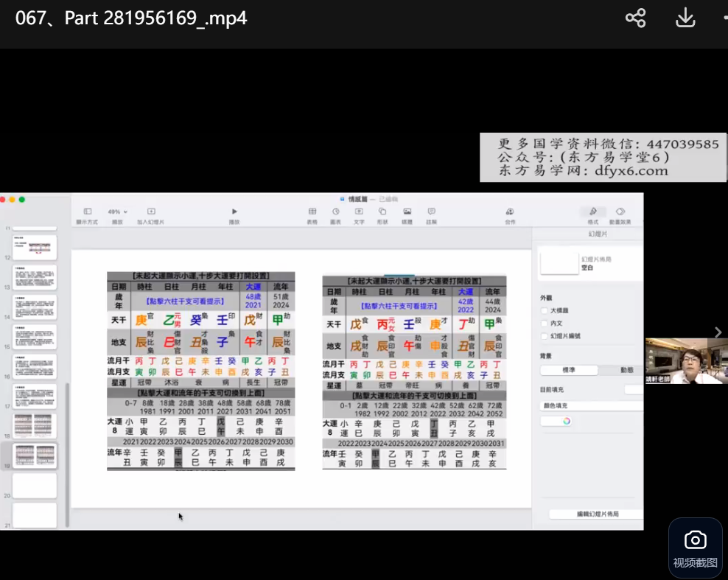Take a video screenshot with the camera button
This screenshot has width=728, height=580.
tap(695, 548)
